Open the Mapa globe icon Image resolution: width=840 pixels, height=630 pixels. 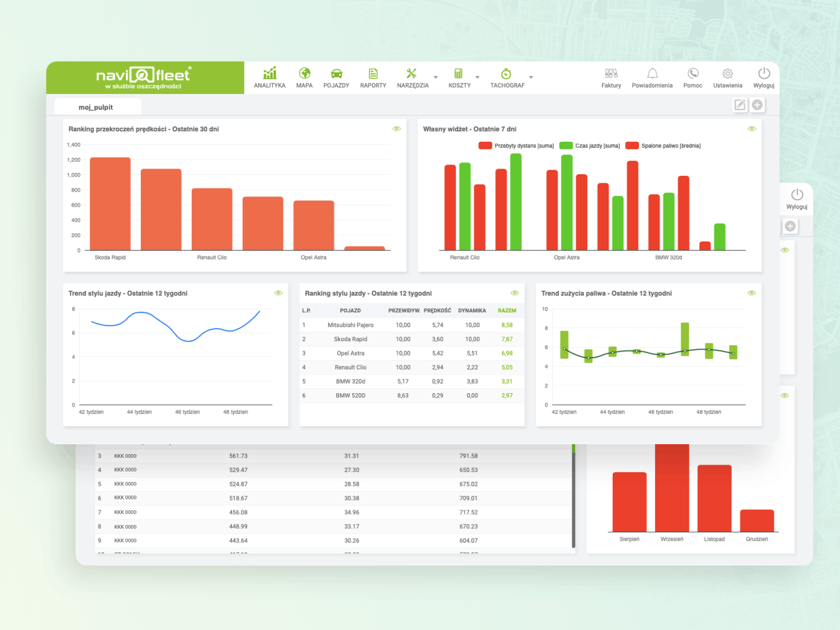304,73
